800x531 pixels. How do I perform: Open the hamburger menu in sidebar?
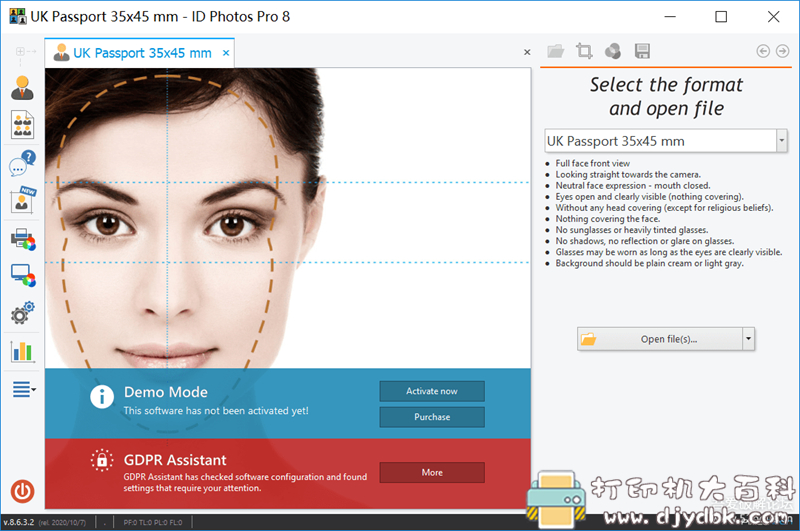[23, 389]
